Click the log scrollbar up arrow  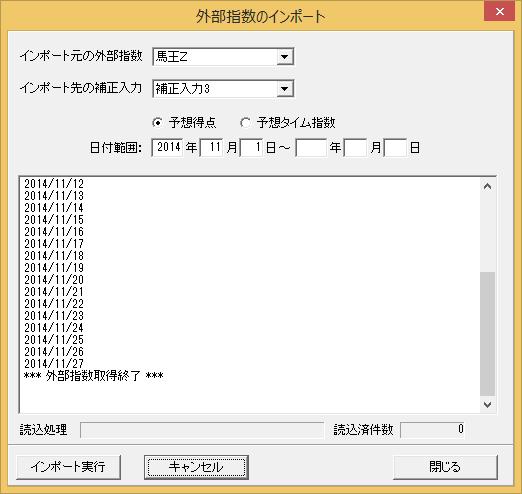pos(487,186)
